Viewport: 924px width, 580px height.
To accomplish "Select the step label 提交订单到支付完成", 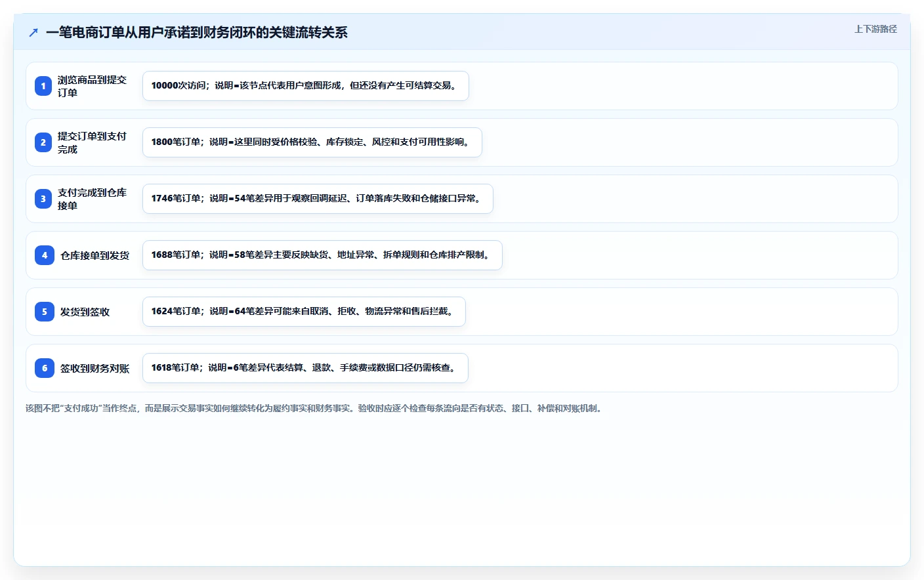I will [92, 142].
